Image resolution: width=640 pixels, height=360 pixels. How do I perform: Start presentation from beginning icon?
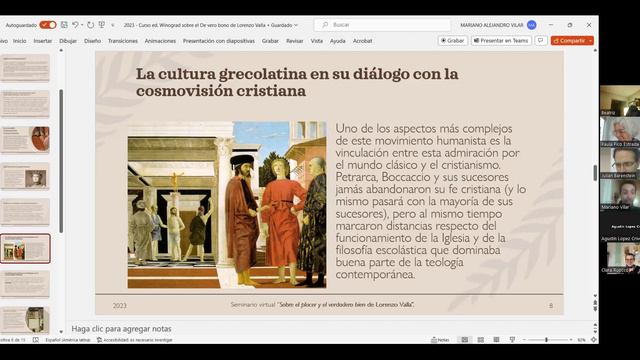point(102,25)
